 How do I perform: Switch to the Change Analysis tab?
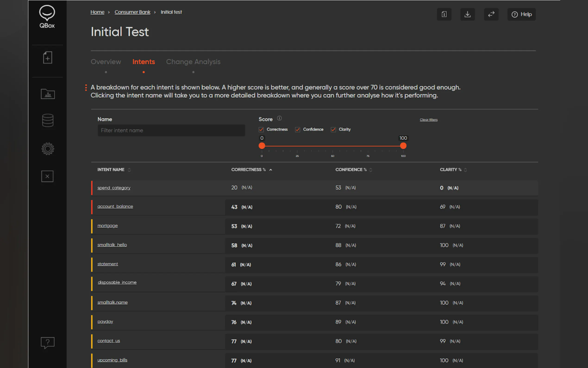193,62
